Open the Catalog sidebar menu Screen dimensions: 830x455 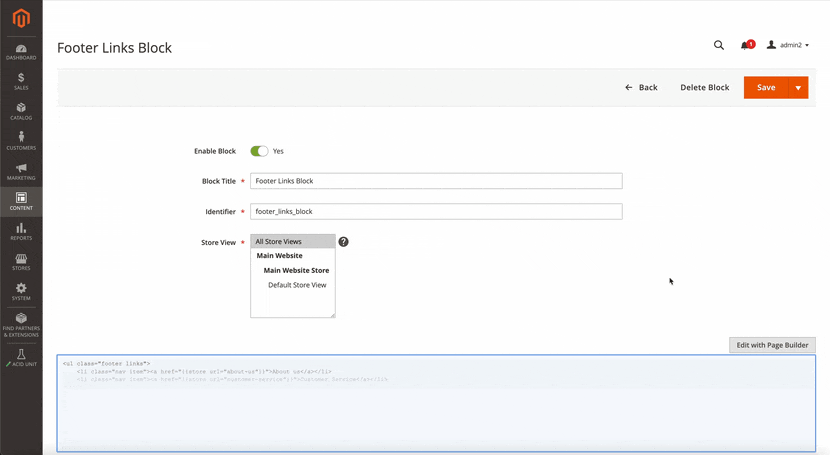click(21, 112)
